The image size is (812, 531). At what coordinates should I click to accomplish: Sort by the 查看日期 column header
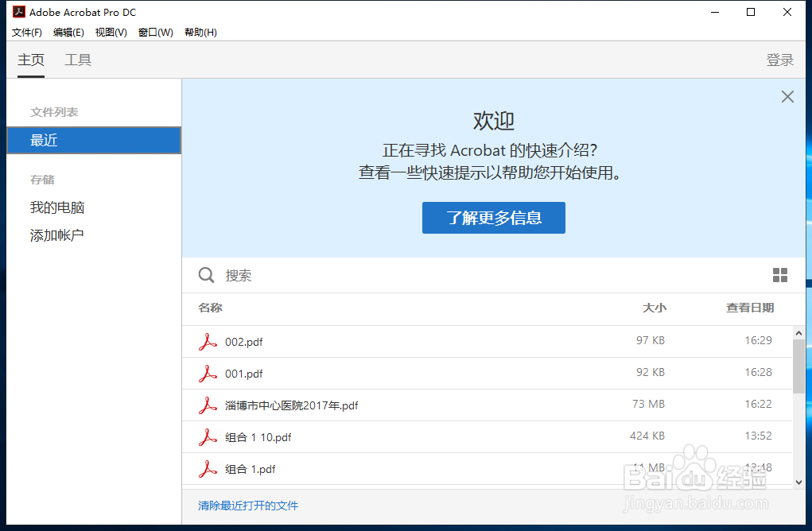pos(750,308)
